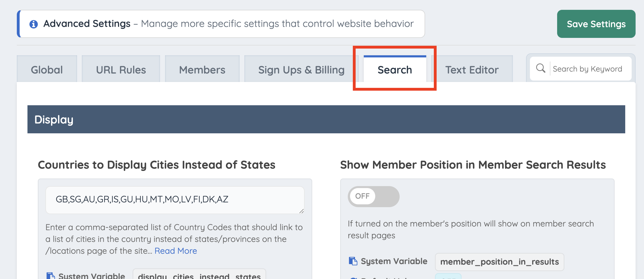The width and height of the screenshot is (644, 279).
Task: Click the textarea resize handle icon
Action: (301, 211)
